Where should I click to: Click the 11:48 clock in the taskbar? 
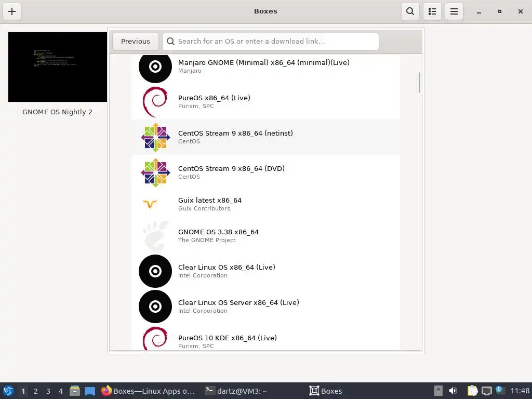520,391
